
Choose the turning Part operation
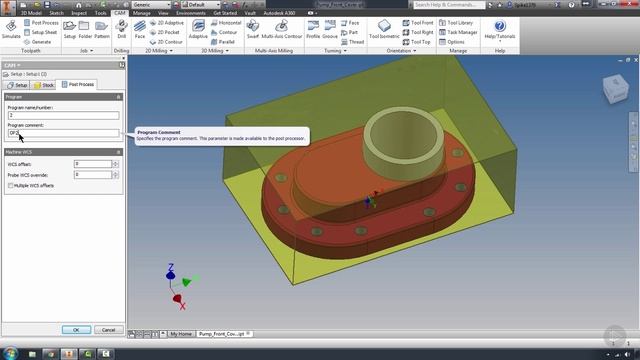click(x=349, y=32)
